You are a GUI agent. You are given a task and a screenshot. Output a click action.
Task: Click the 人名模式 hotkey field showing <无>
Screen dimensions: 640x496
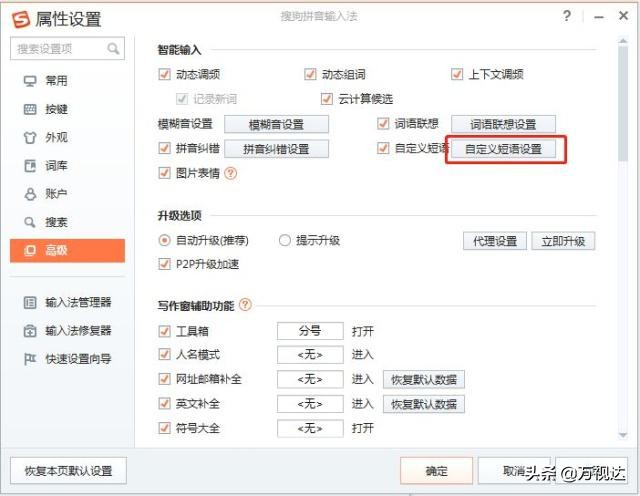point(310,355)
